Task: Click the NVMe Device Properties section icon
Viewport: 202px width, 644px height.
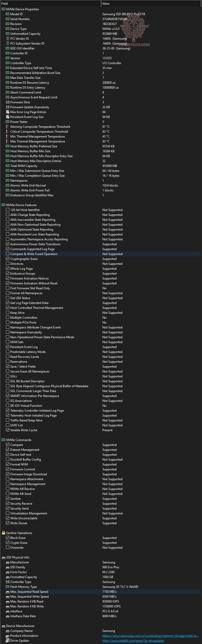Action: click(x=3, y=9)
